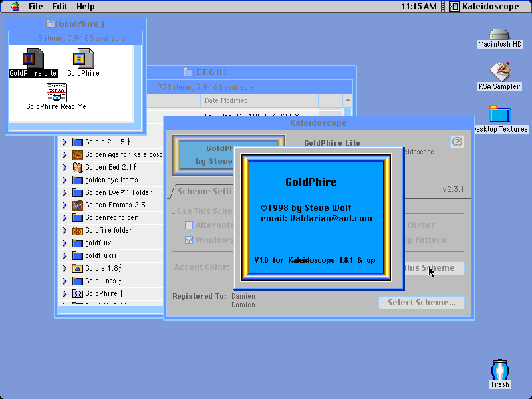Click '3 items, 7.94 GB available' status text
Screen dimensions: 532x399
tap(81, 38)
